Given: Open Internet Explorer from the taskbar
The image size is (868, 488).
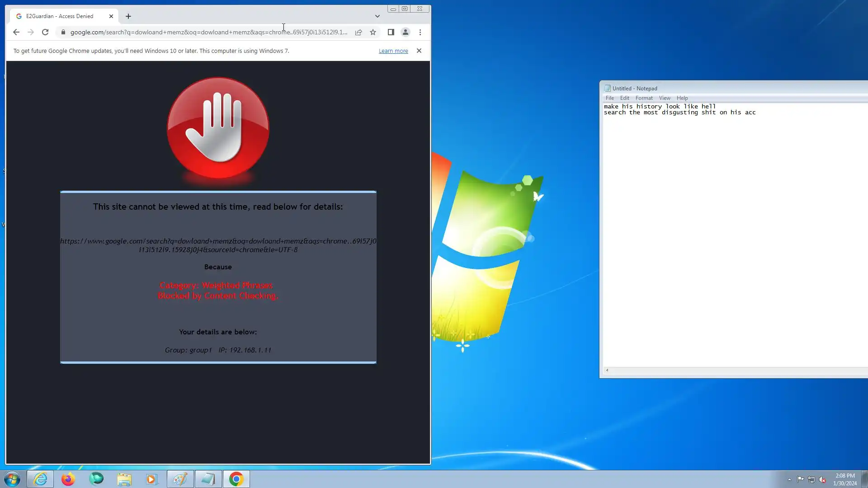Looking at the screenshot, I should pos(40,479).
